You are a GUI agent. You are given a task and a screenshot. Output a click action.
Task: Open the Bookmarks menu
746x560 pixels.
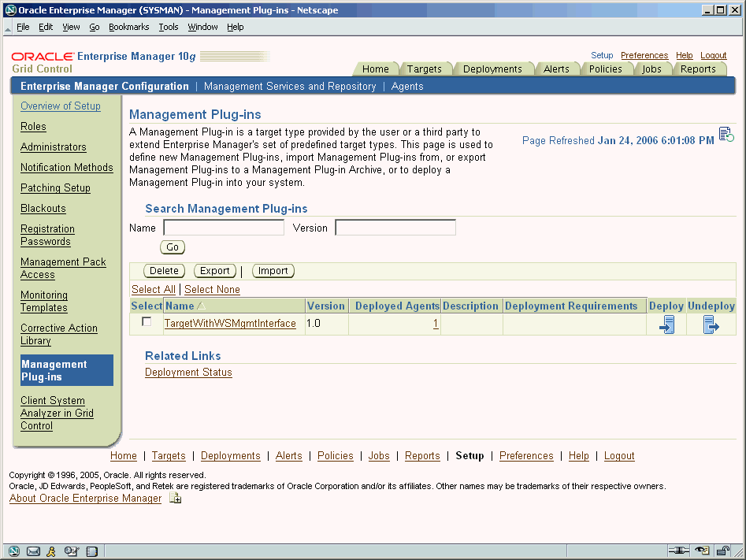click(128, 26)
